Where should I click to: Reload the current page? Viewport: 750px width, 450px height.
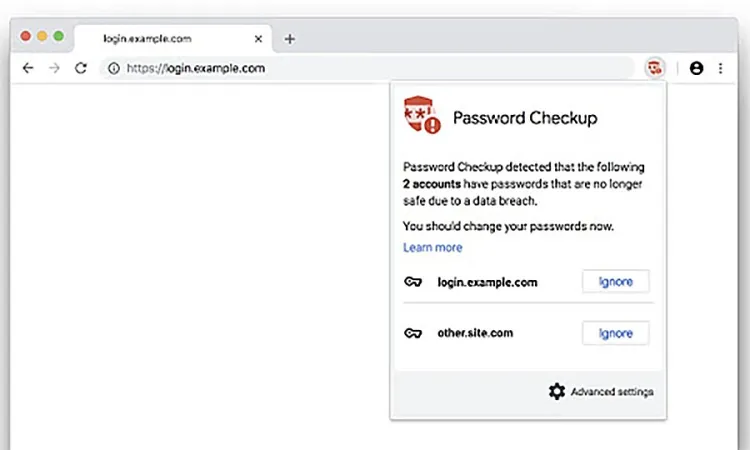[81, 68]
